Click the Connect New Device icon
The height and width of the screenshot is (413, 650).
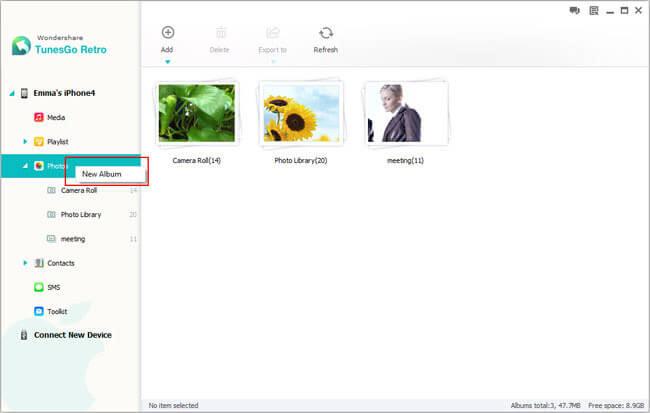pyautogui.click(x=24, y=335)
